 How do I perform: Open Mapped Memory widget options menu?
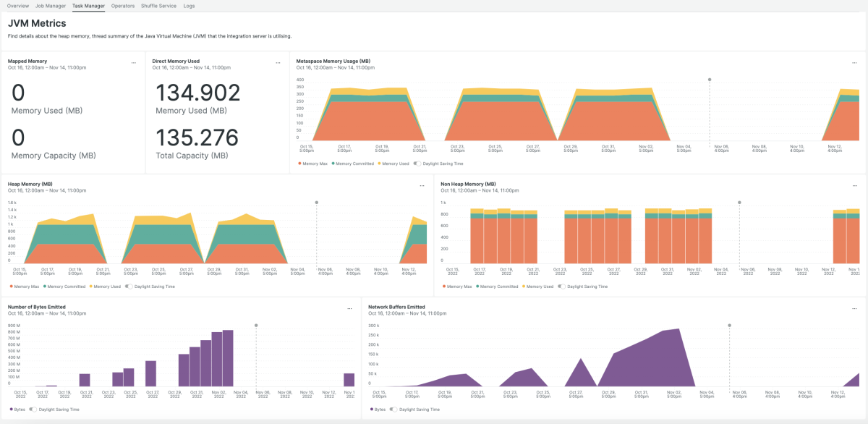click(x=133, y=63)
